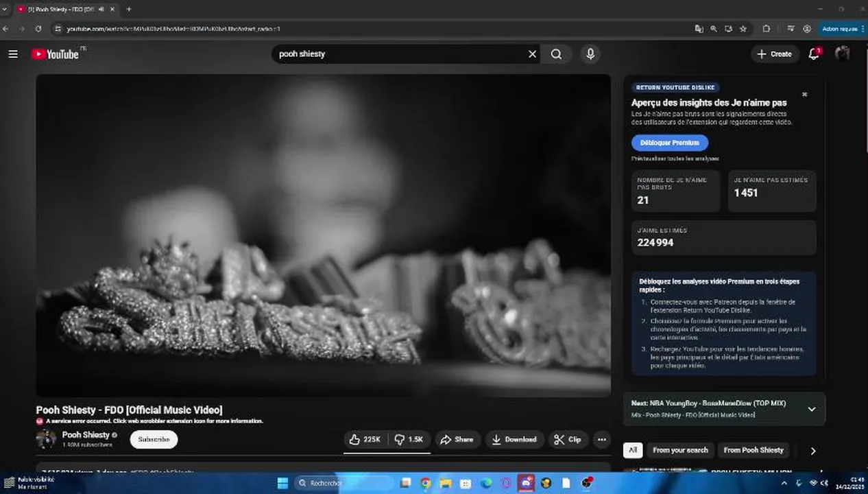Open the browser extensions puzzle icon
This screenshot has height=494, width=868.
click(x=767, y=29)
